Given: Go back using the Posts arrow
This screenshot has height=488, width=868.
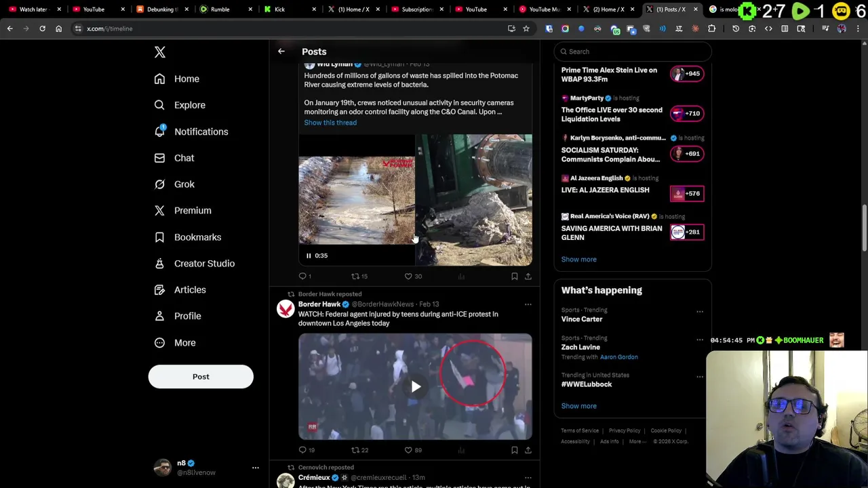Looking at the screenshot, I should click(x=281, y=52).
